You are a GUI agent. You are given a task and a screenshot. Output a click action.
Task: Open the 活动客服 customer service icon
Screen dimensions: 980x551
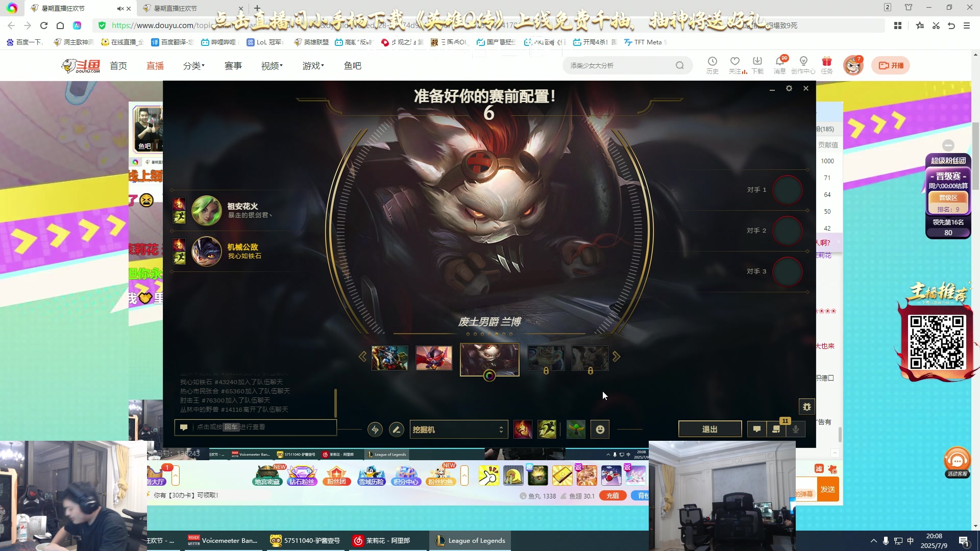point(957,463)
